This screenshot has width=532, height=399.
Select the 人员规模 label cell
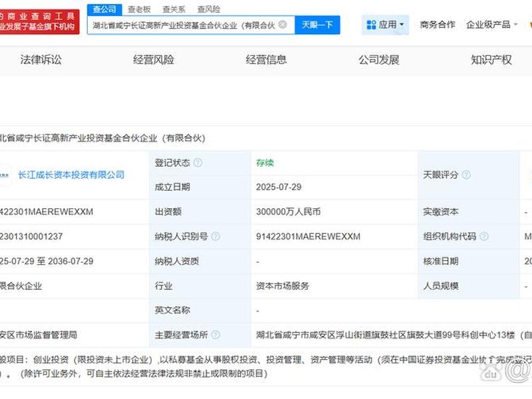[x=469, y=286]
